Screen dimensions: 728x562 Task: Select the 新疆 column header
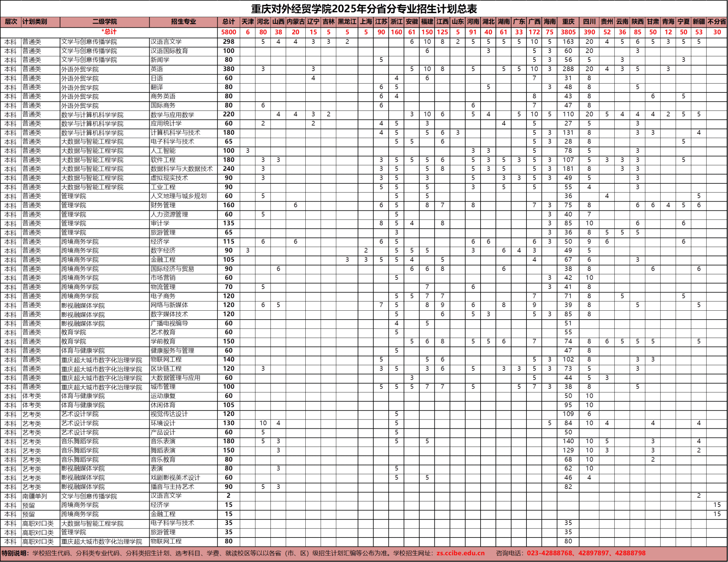tap(698, 22)
